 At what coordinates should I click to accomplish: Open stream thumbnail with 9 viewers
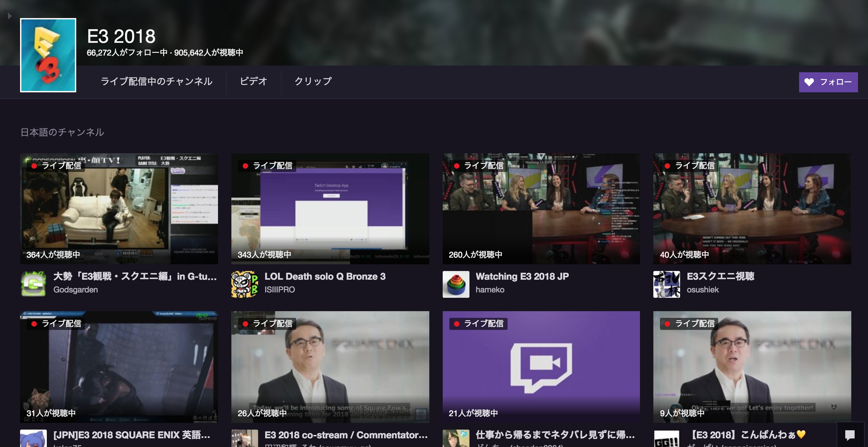[752, 367]
